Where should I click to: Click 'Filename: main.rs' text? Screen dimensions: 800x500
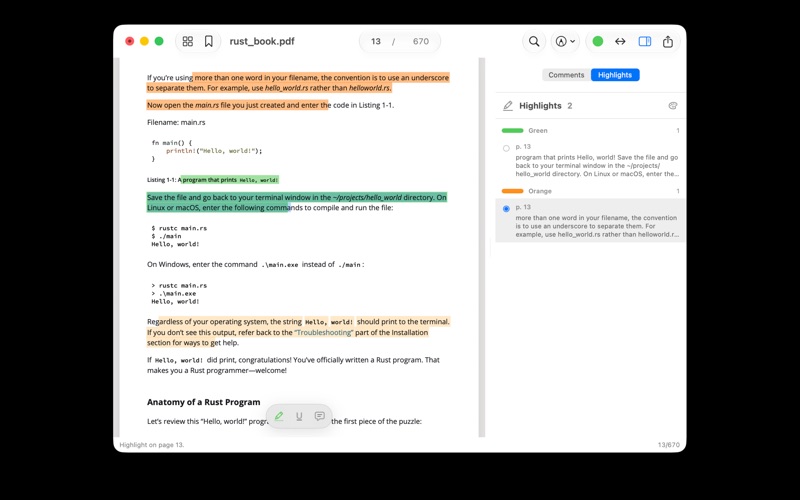176,122
